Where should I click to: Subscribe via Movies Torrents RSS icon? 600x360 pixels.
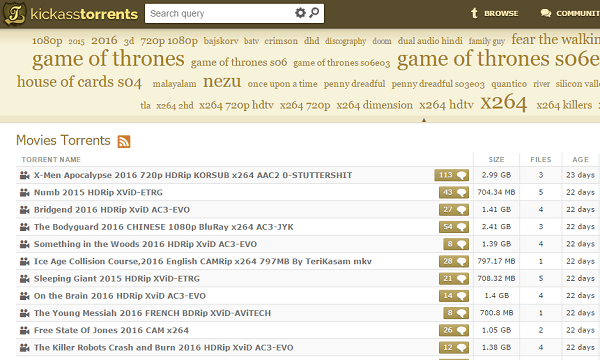pos(124,141)
